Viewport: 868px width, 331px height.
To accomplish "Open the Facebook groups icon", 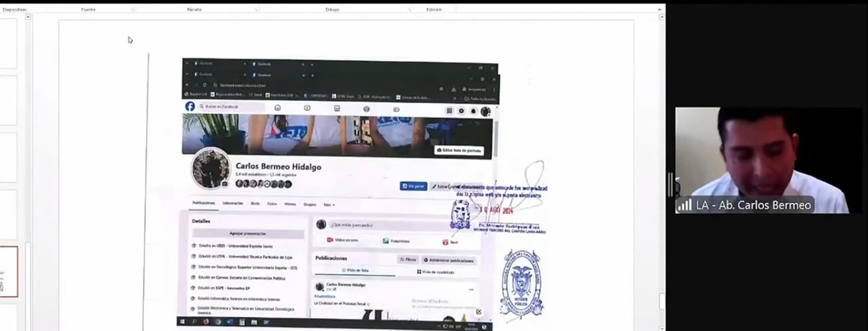I will pyautogui.click(x=367, y=109).
